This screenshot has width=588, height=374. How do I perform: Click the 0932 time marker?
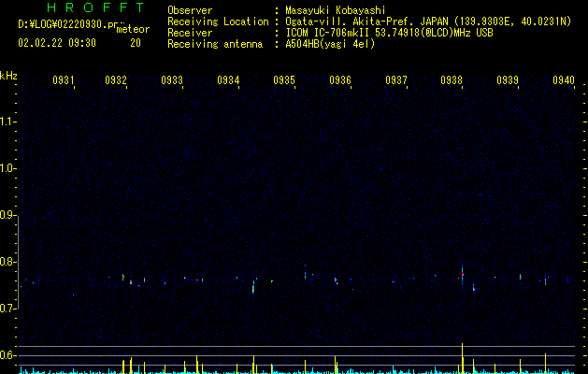[116, 80]
